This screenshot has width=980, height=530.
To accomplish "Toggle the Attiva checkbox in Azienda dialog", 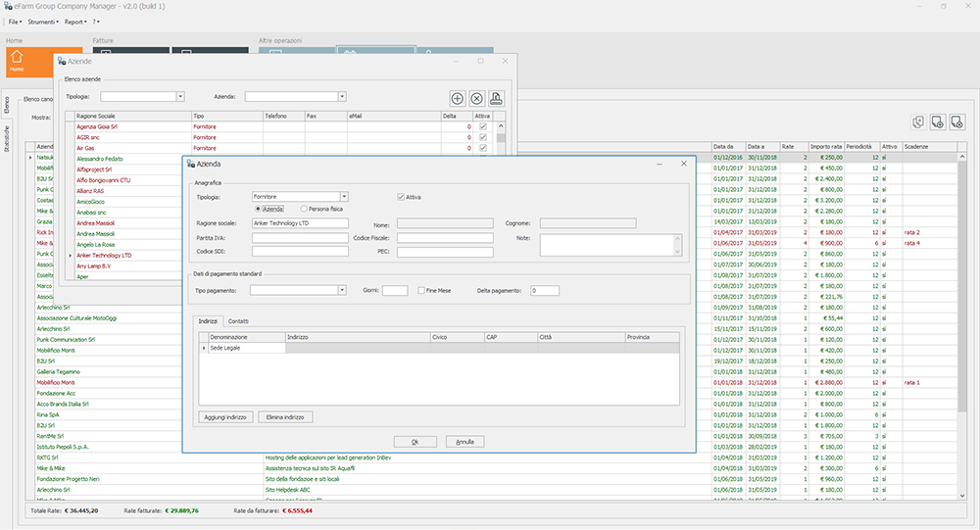I will coord(401,197).
